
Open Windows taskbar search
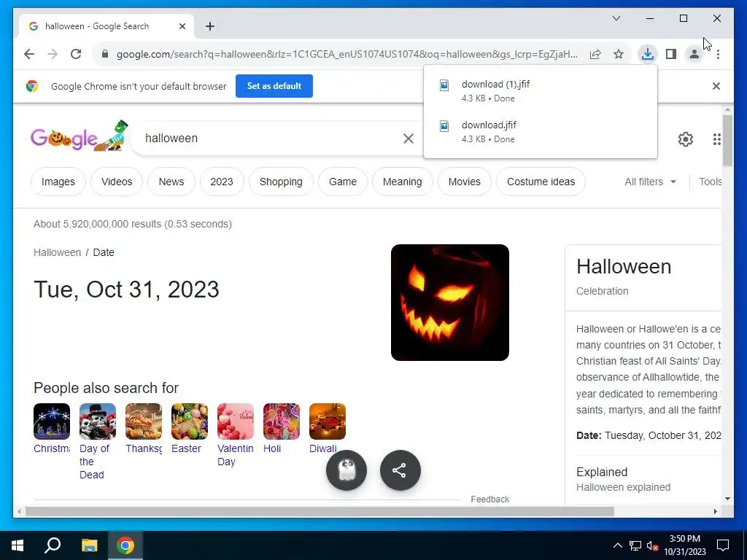(x=53, y=545)
